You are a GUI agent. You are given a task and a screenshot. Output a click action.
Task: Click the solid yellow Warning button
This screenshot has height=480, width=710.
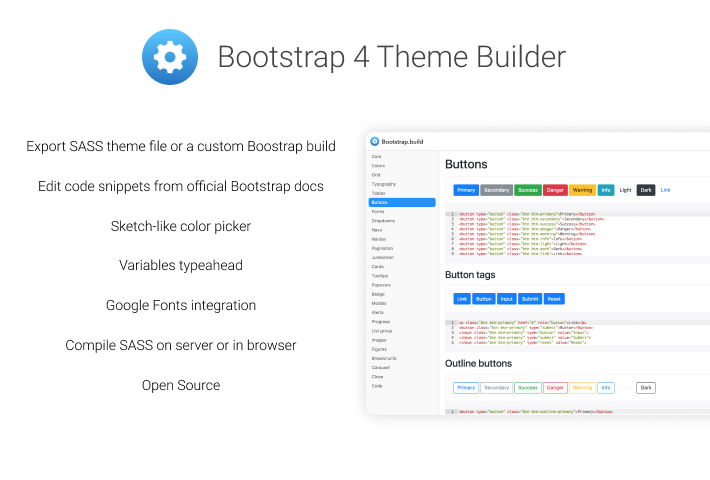coord(582,190)
